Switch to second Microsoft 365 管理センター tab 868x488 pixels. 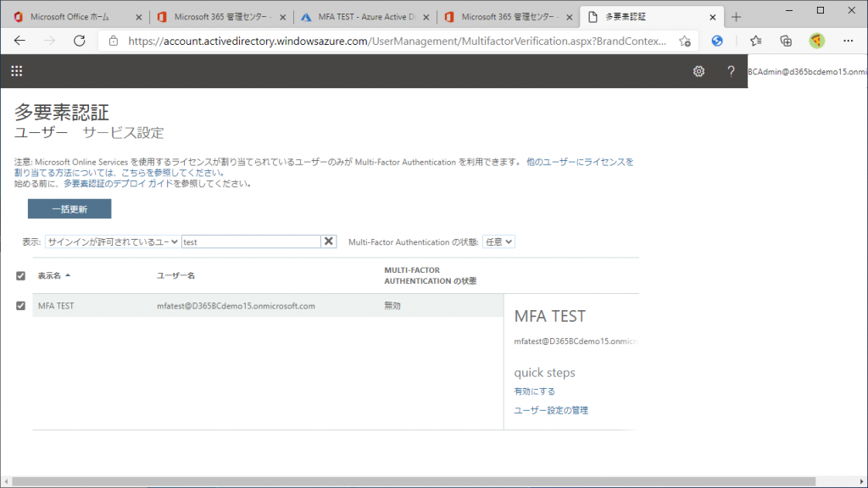coord(509,17)
